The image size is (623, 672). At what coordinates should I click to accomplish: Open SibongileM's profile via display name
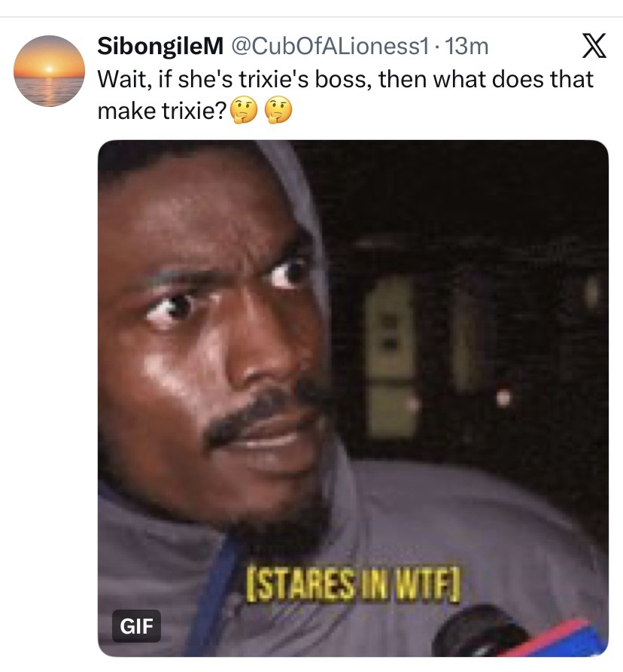click(x=160, y=47)
